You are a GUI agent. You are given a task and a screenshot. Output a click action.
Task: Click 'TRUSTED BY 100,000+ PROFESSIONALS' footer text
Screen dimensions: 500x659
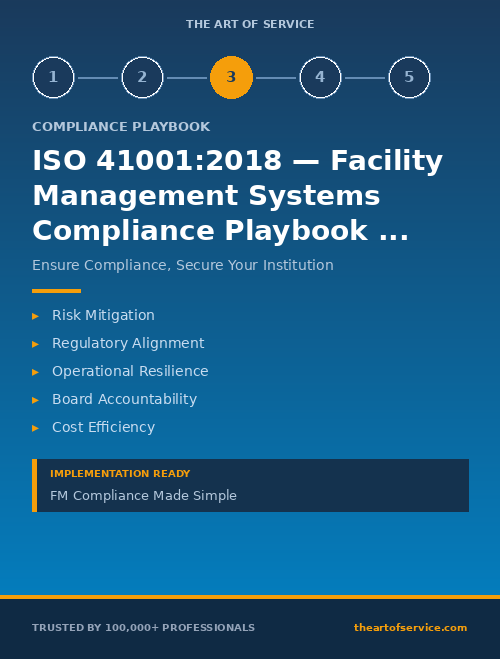click(143, 627)
